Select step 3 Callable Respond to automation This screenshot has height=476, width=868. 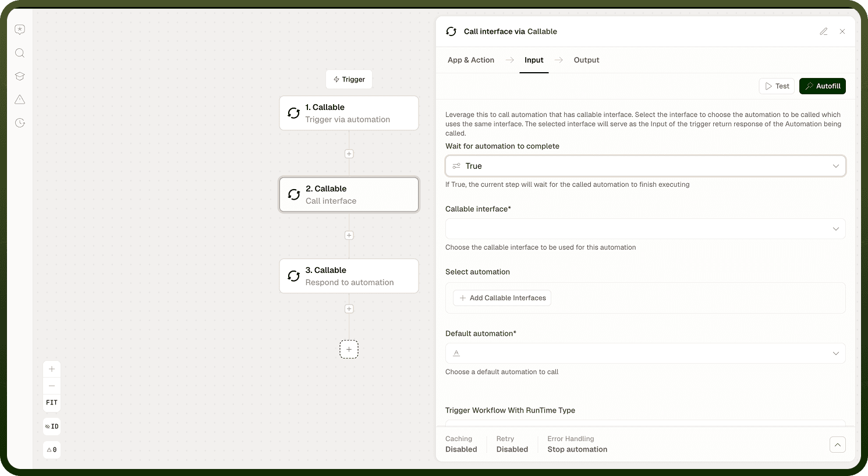click(x=349, y=276)
